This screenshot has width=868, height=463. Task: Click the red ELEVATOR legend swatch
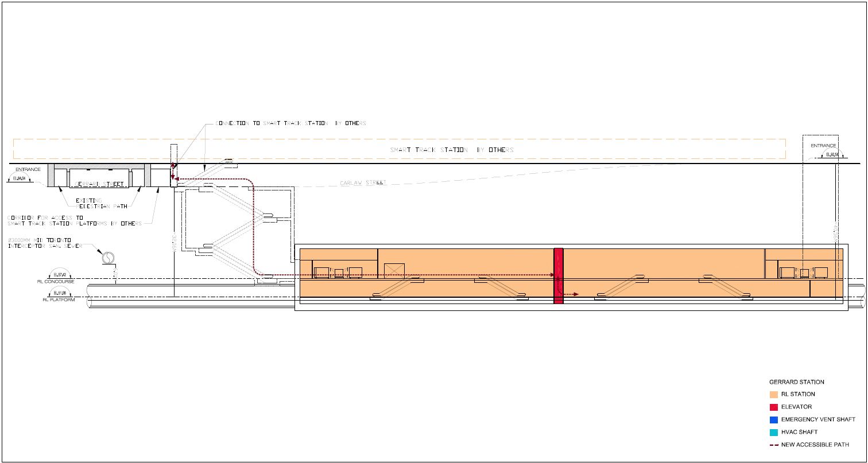(773, 407)
